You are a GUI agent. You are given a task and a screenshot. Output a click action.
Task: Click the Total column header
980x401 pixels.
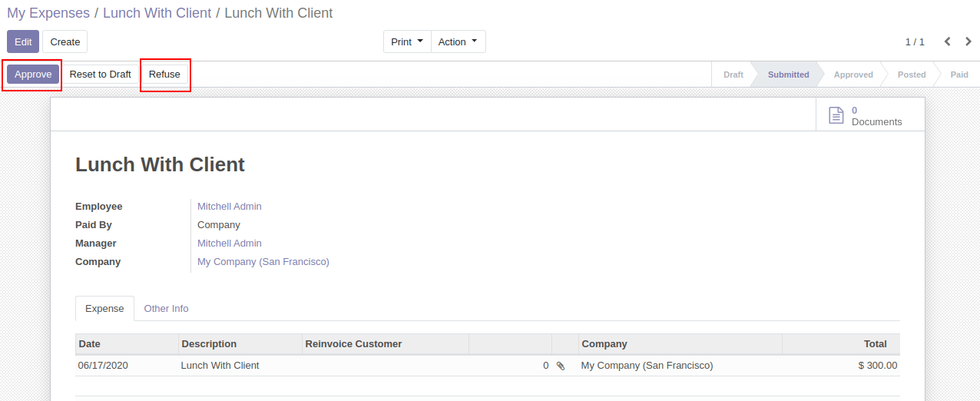(841, 344)
